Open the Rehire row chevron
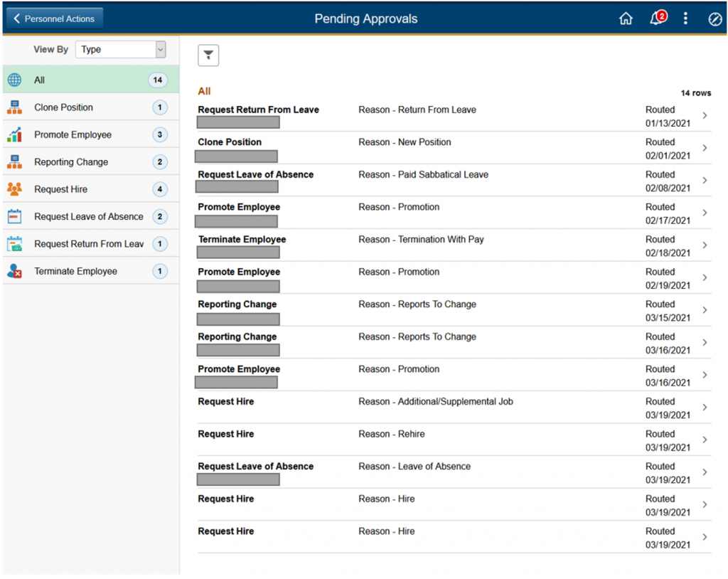Viewport: 728px width, 579px height. [705, 440]
